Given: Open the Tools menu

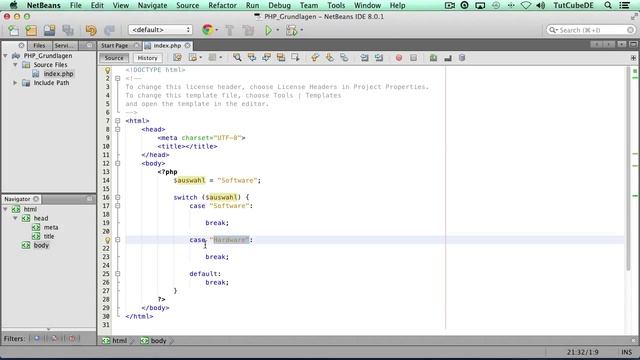Looking at the screenshot, I should pos(336,5).
